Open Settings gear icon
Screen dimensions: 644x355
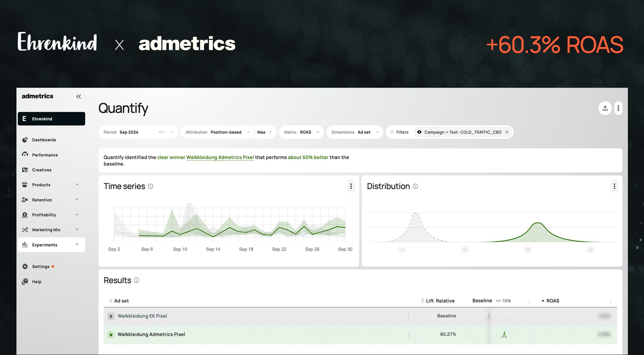coord(25,266)
